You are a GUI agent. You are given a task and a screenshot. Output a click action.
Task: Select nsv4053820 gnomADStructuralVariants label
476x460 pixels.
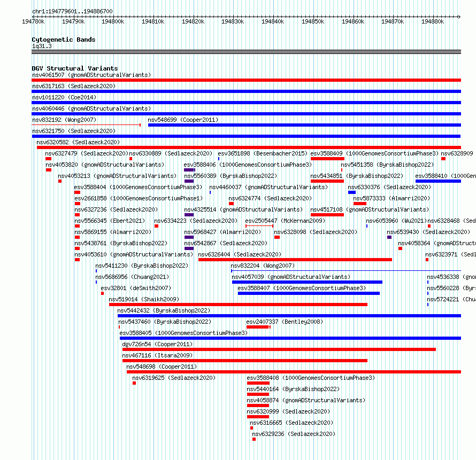point(105,165)
